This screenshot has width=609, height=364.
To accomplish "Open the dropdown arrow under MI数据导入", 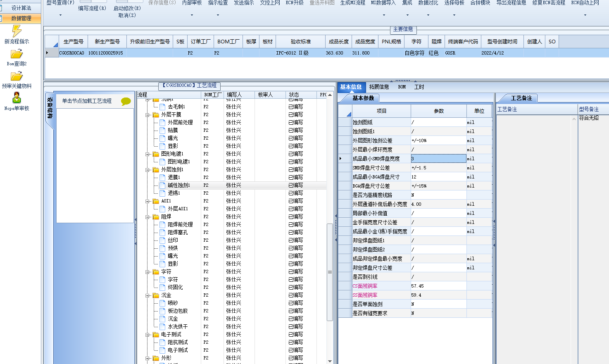I will pos(384,15).
